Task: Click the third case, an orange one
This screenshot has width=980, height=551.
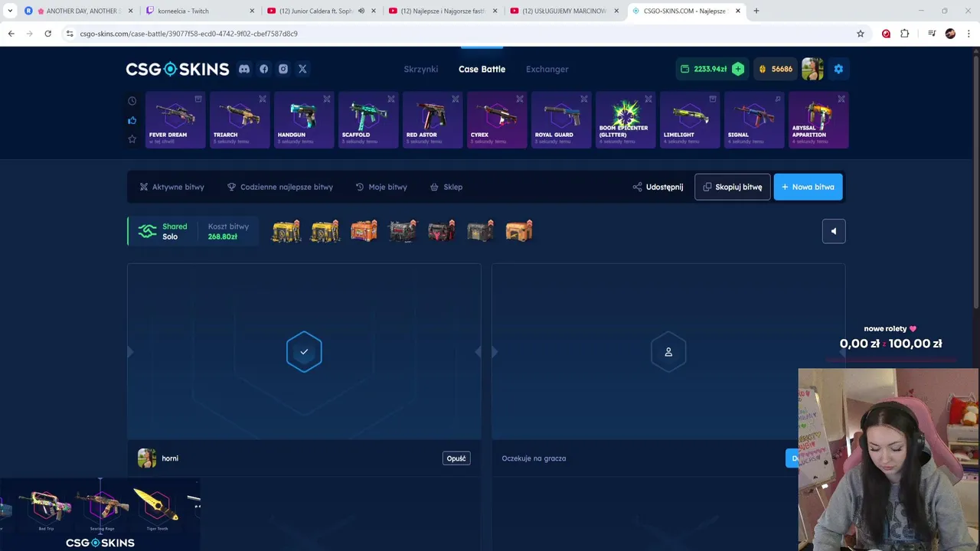Action: pos(364,231)
